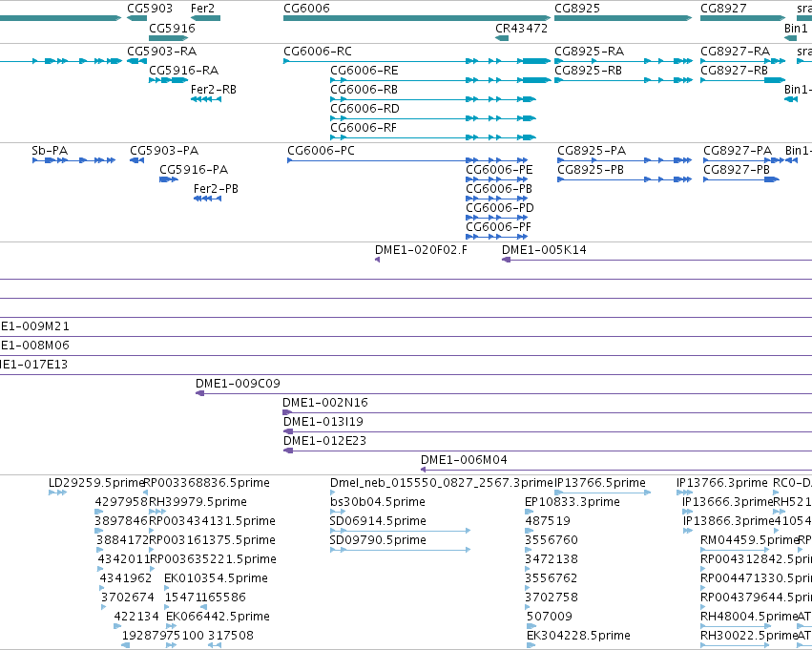Click transcript CG6006-RF label
This screenshot has width=812, height=650.
[364, 128]
